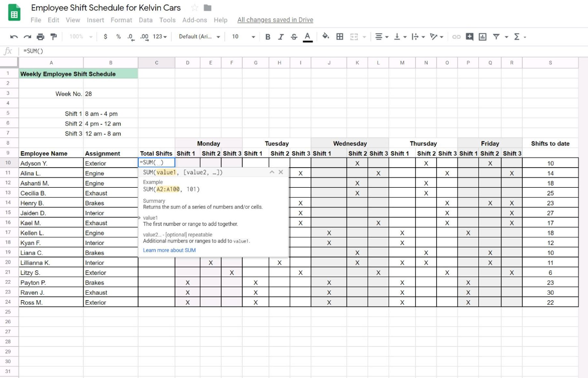Format cell as percent
This screenshot has width=588, height=378.
(119, 37)
